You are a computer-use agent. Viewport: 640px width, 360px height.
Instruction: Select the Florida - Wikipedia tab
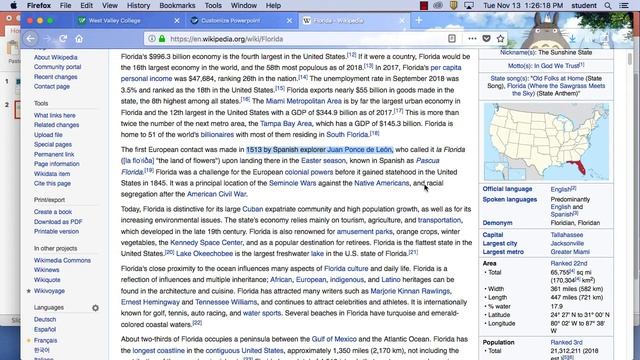click(353, 20)
